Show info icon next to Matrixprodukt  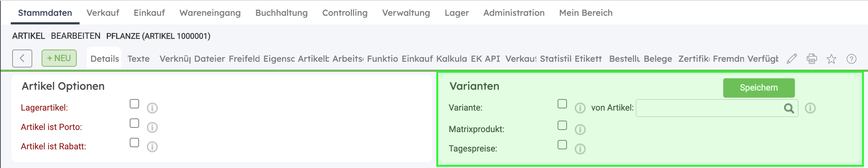click(580, 129)
